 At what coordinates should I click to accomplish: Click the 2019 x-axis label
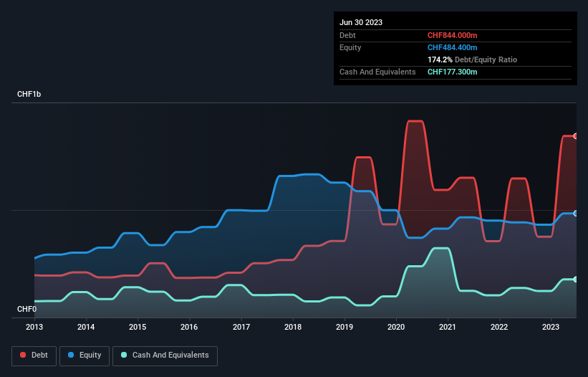coord(344,327)
